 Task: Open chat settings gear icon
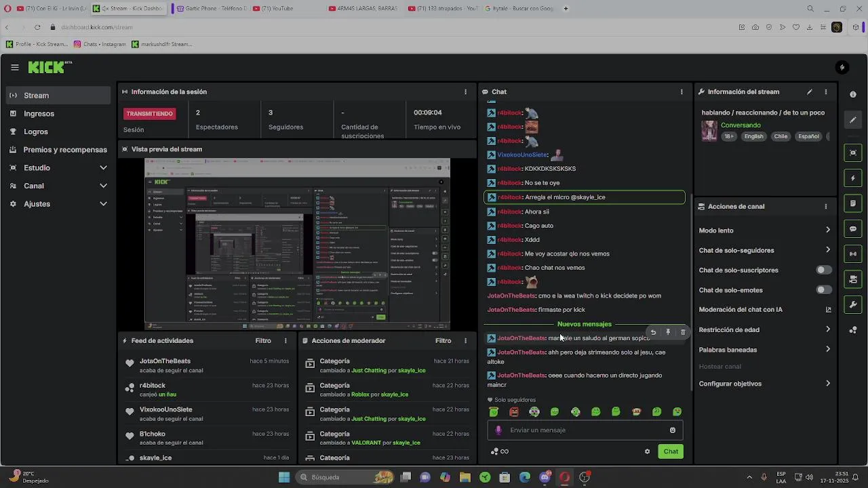(647, 451)
